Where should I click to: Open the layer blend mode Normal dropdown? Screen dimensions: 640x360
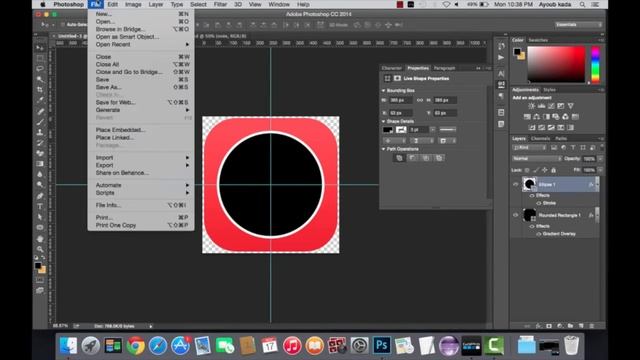pos(537,158)
